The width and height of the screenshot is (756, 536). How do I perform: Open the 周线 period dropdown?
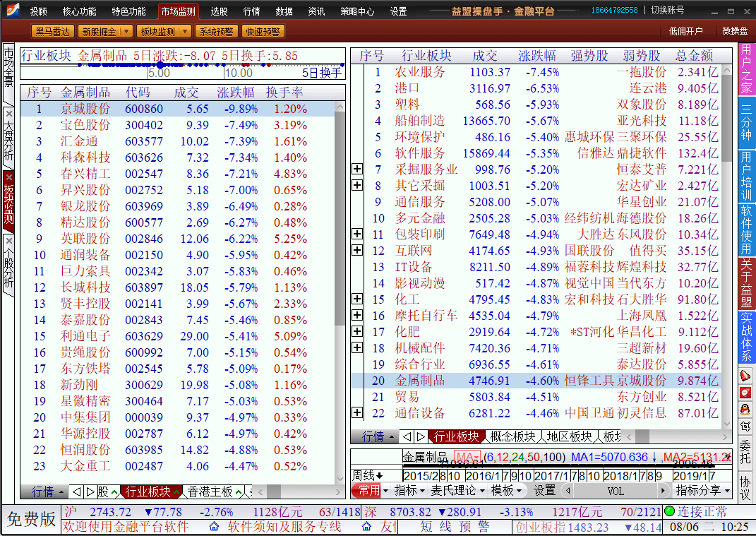click(x=367, y=476)
